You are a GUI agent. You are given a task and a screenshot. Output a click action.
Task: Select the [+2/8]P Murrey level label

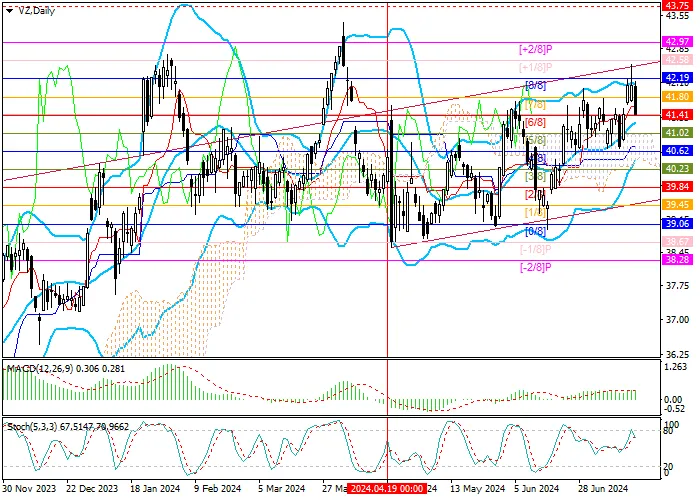point(536,49)
